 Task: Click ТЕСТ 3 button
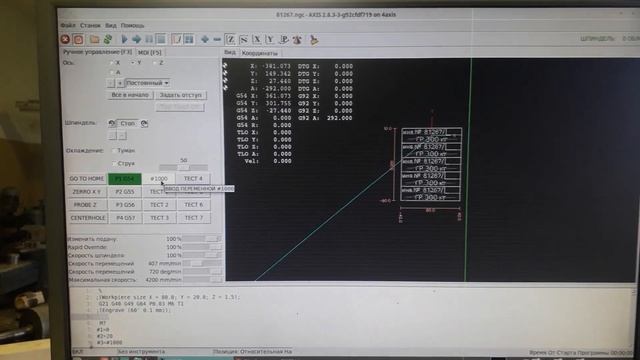(160, 218)
